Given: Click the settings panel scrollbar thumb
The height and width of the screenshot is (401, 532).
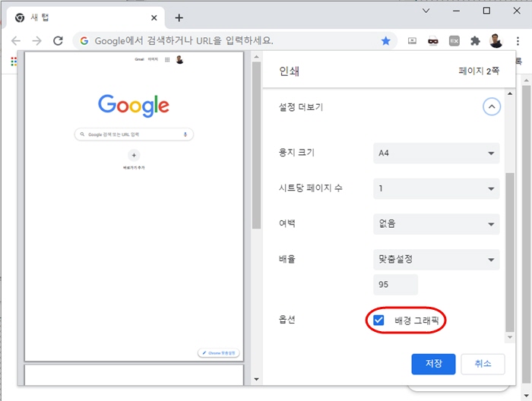Looking at the screenshot, I should tap(510, 252).
